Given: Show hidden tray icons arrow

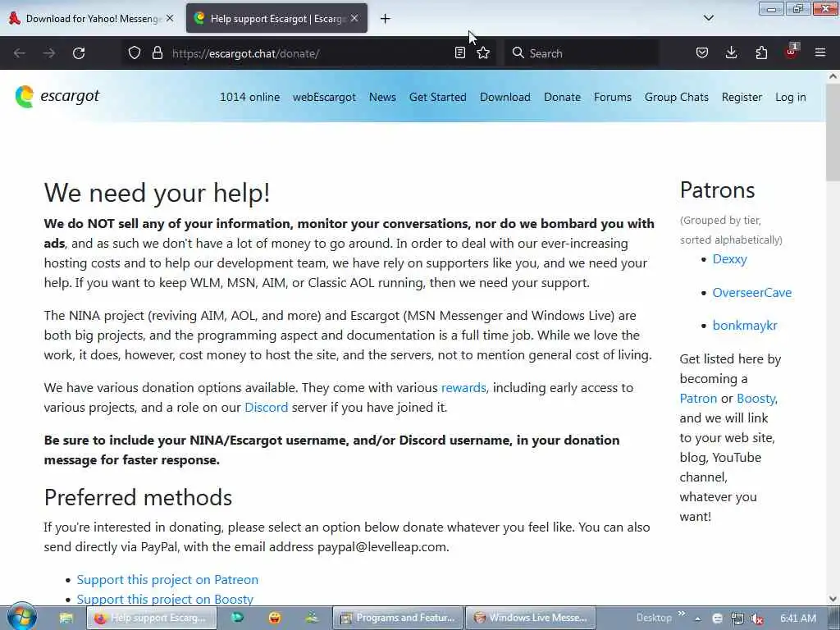Looking at the screenshot, I should click(x=697, y=619).
